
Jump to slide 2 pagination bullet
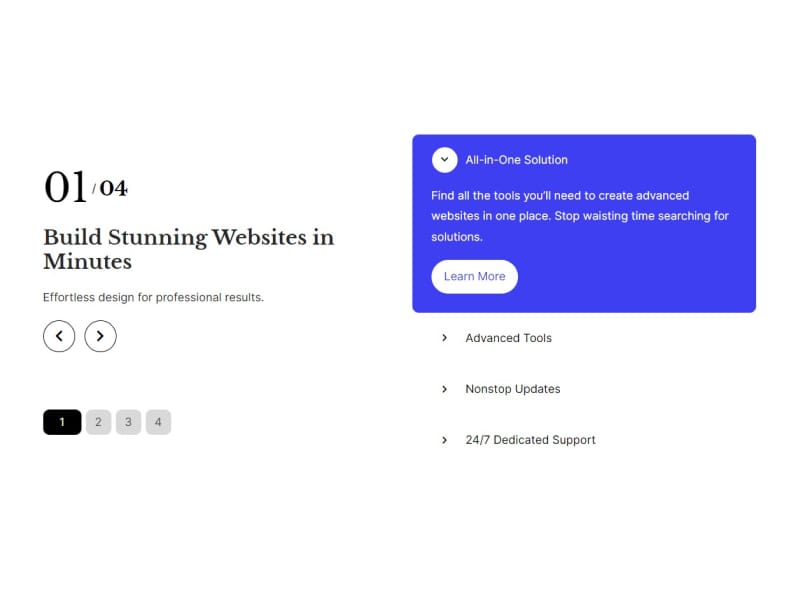coord(98,422)
